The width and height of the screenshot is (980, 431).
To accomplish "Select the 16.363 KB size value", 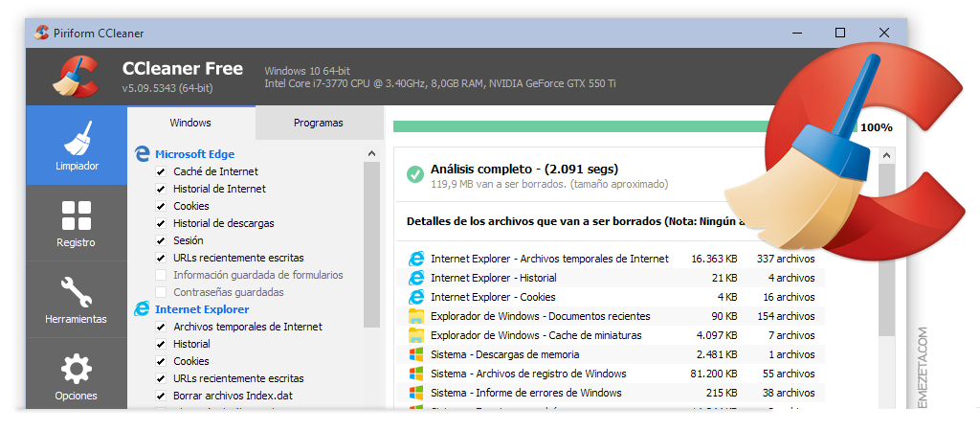I will tap(714, 259).
